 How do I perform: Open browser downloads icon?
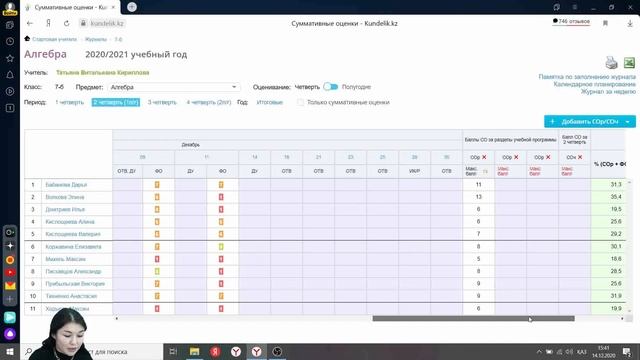coord(630,23)
